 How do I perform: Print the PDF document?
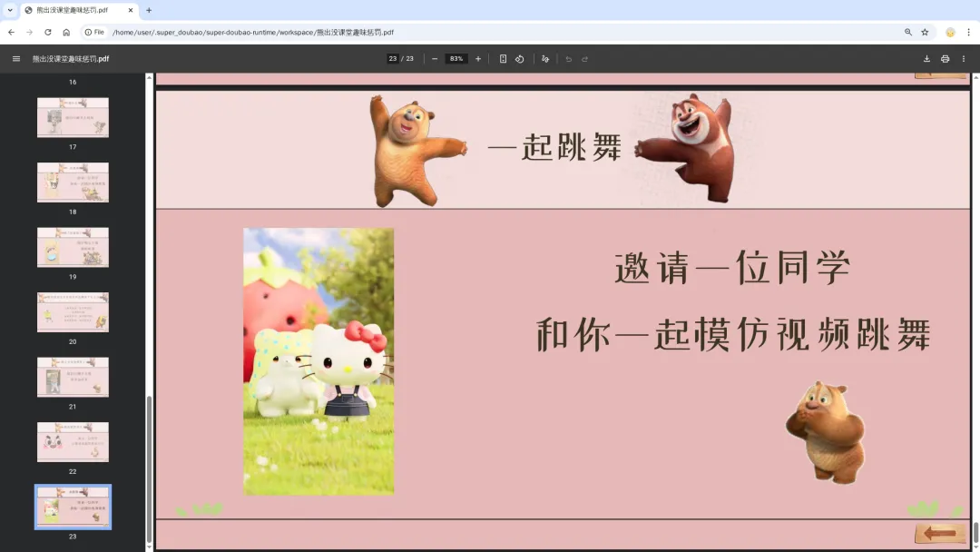pos(945,59)
